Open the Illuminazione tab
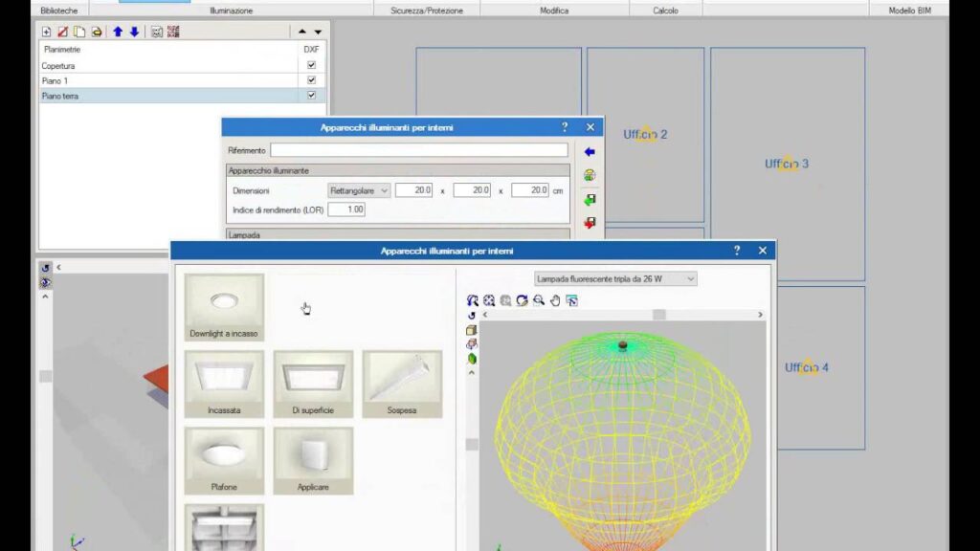This screenshot has width=980, height=551. click(x=231, y=11)
